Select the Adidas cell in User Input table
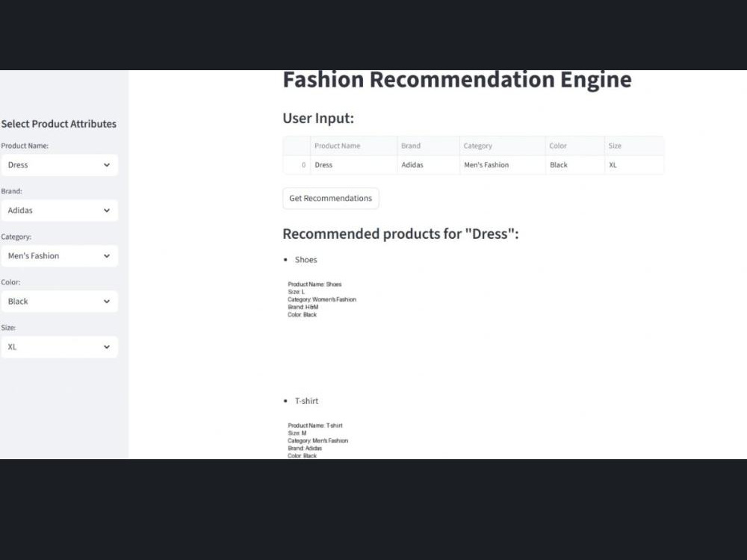Image resolution: width=747 pixels, height=560 pixels. pyautogui.click(x=428, y=165)
